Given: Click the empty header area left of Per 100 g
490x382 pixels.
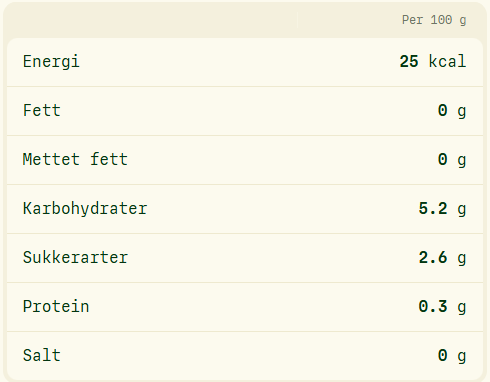Looking at the screenshot, I should tap(152, 21).
